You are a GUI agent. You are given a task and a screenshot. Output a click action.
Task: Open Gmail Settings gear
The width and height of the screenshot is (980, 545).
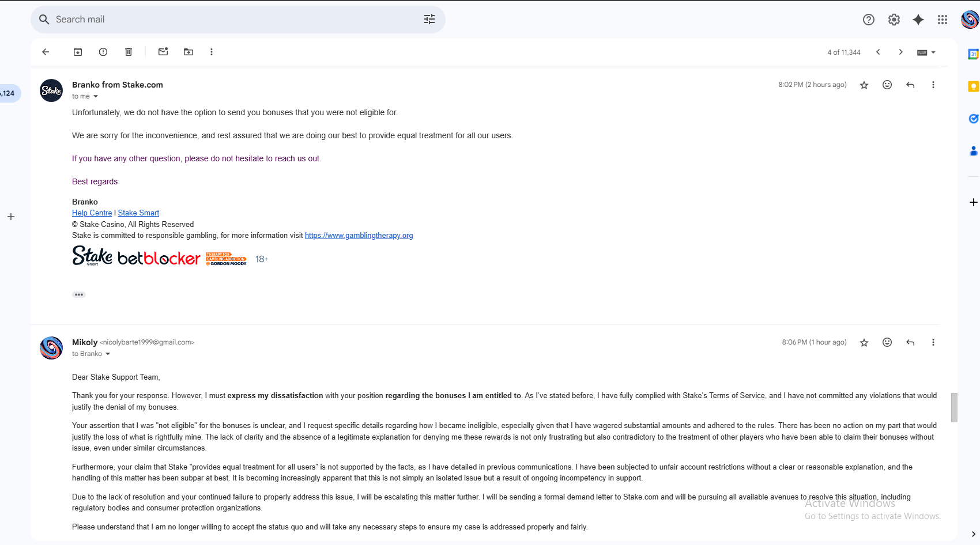click(894, 20)
